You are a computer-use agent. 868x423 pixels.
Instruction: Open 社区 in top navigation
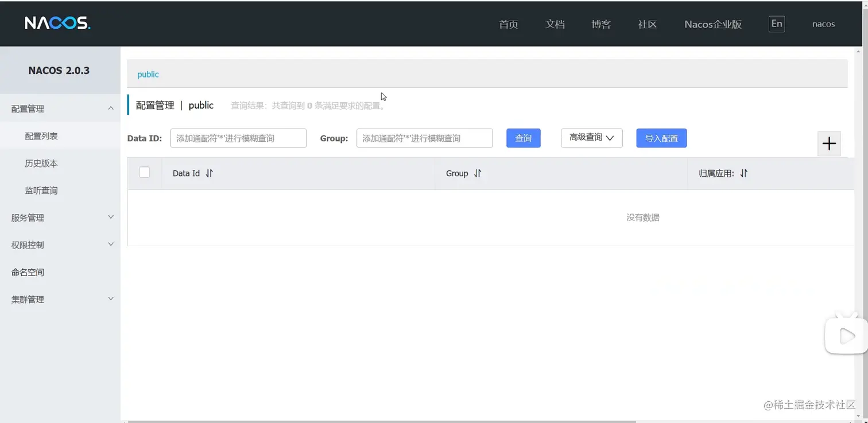[647, 24]
